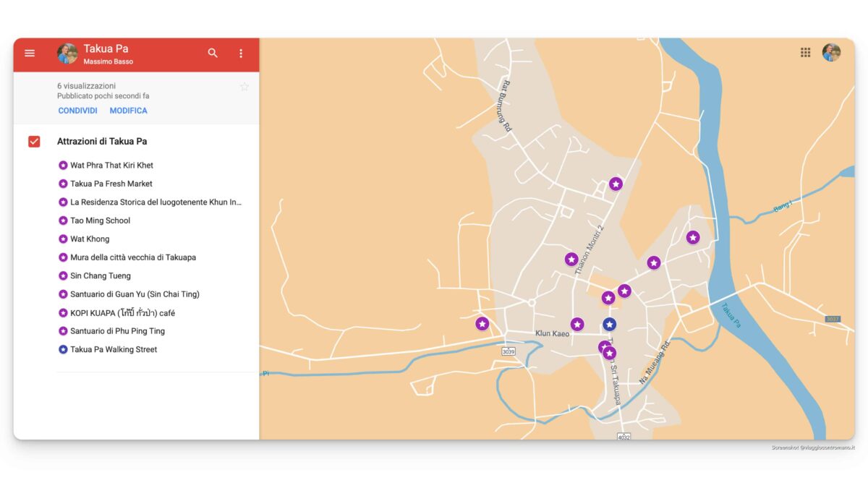Open the three-dot options menu
Screen dimensions: 868x488
click(241, 53)
